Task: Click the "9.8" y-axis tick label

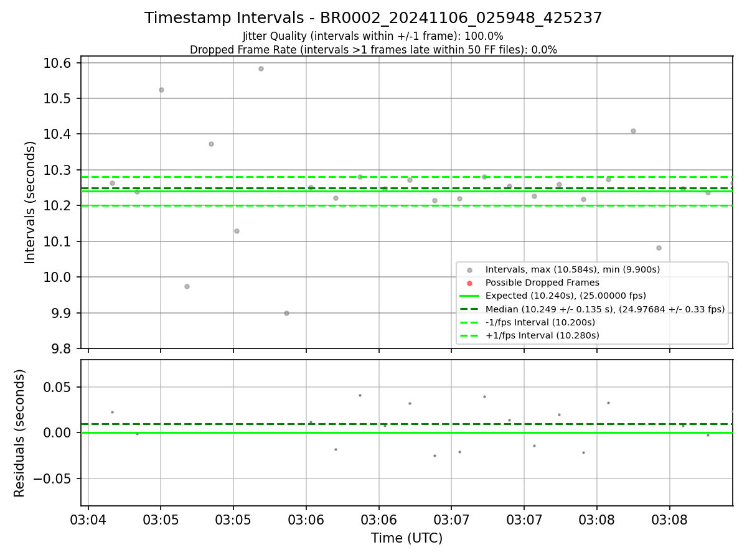Action: pyautogui.click(x=62, y=348)
